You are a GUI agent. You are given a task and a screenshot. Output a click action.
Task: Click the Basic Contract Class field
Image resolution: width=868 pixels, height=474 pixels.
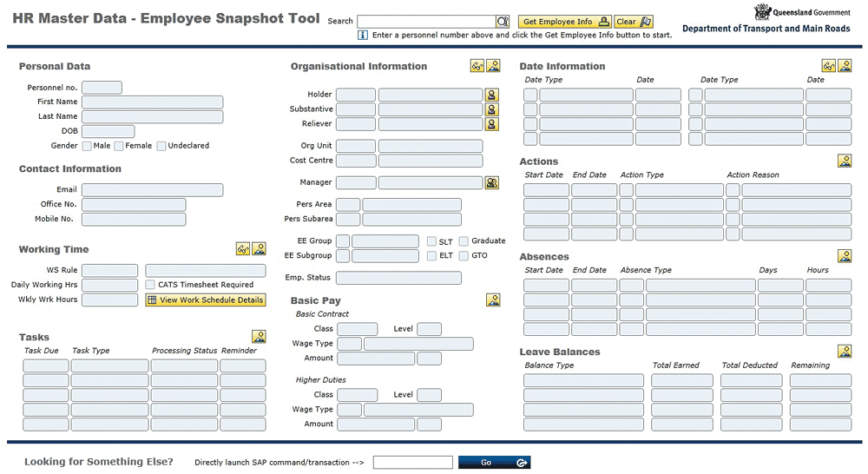[357, 329]
